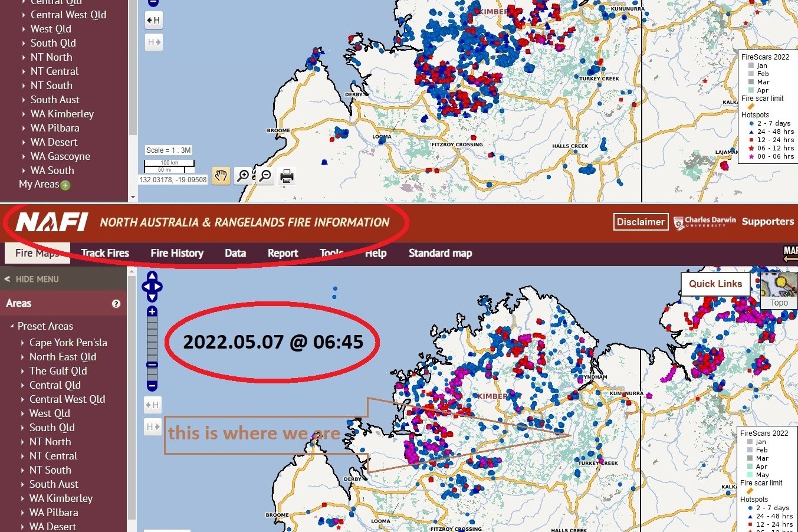Select the zoom-in magnifier tool

(243, 176)
